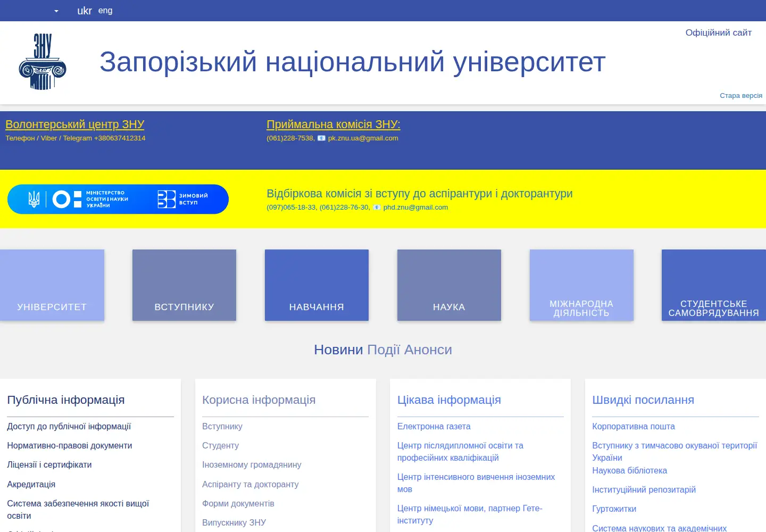The image size is (766, 532).
Task: Open the СТУДЕНТСЬКЕ САМОВРЯДУВАННЯ tile
Action: 714,285
